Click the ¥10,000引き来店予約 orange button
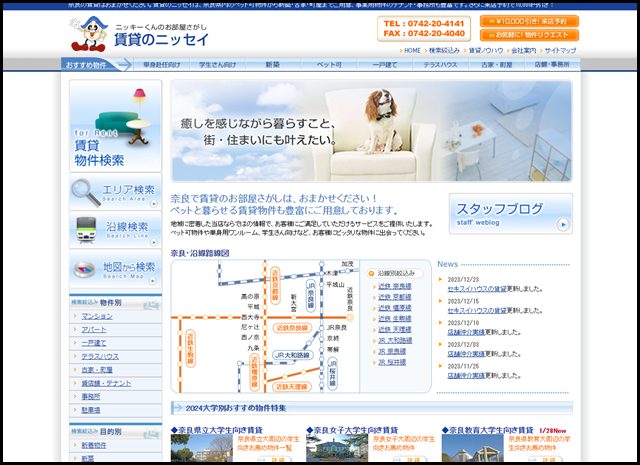 click(x=529, y=21)
